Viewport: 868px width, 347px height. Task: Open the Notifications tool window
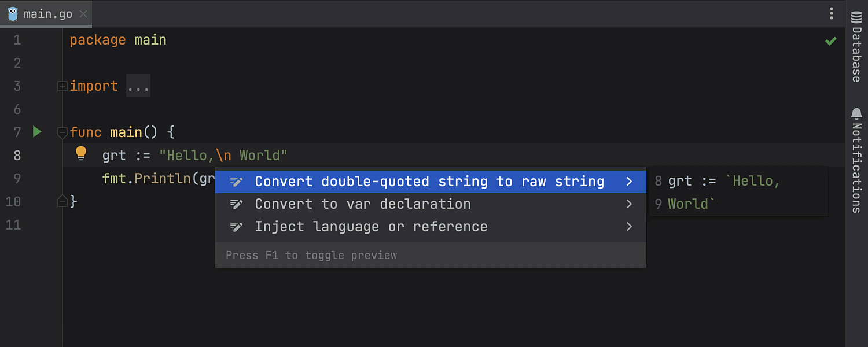856,160
